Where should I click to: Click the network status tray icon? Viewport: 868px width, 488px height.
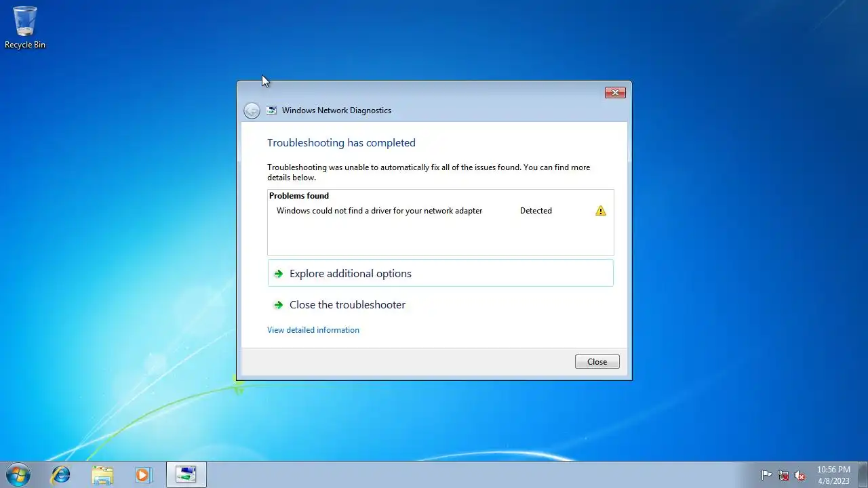point(783,475)
